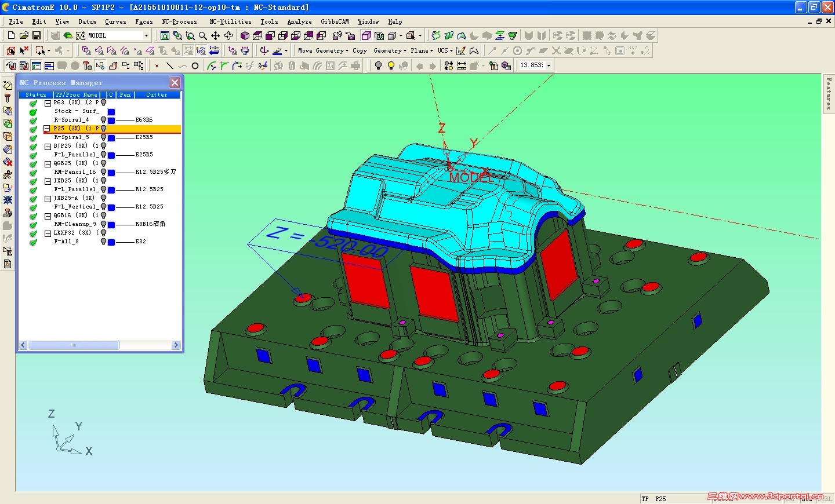Image resolution: width=835 pixels, height=504 pixels.
Task: Collapse the LXXP32 (3X) toolpath node
Action: tap(48, 233)
